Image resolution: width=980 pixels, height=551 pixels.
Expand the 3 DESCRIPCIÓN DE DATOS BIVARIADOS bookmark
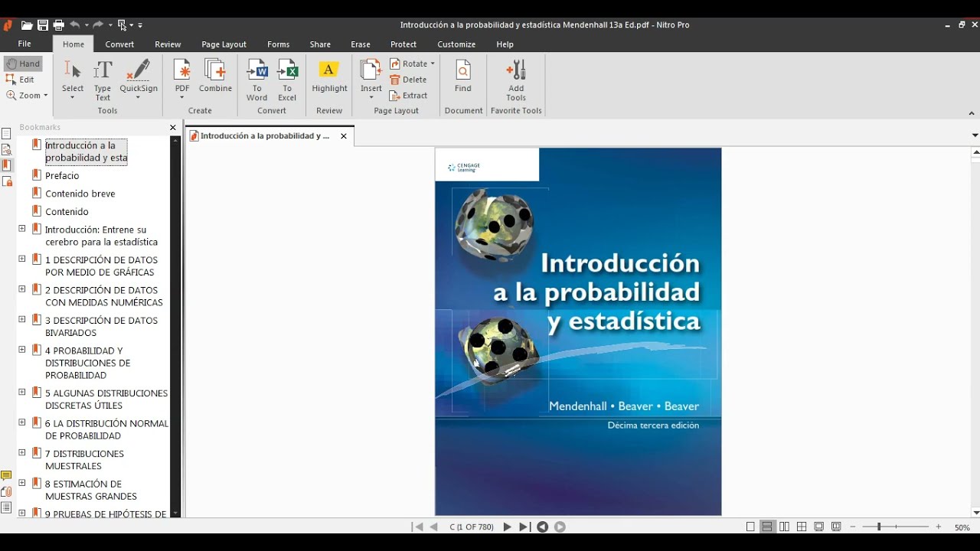pyautogui.click(x=22, y=319)
